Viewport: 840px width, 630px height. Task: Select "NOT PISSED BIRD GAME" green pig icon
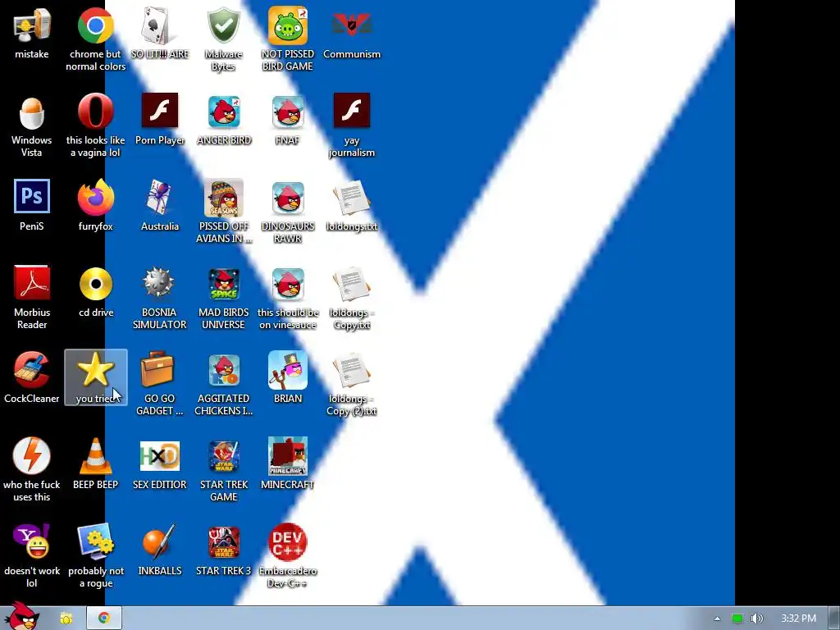288,25
